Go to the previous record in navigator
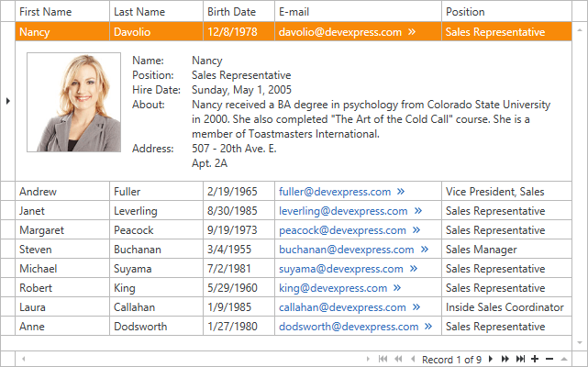The width and height of the screenshot is (588, 367). [x=412, y=359]
